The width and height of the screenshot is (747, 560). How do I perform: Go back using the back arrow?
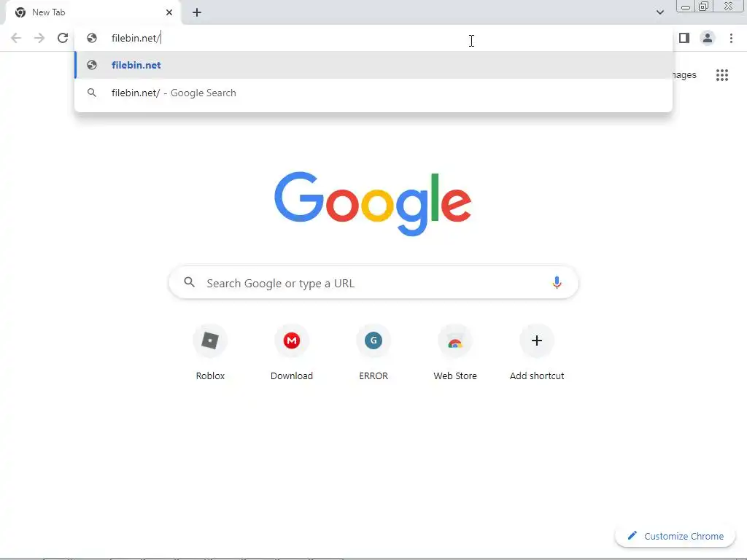(16, 38)
